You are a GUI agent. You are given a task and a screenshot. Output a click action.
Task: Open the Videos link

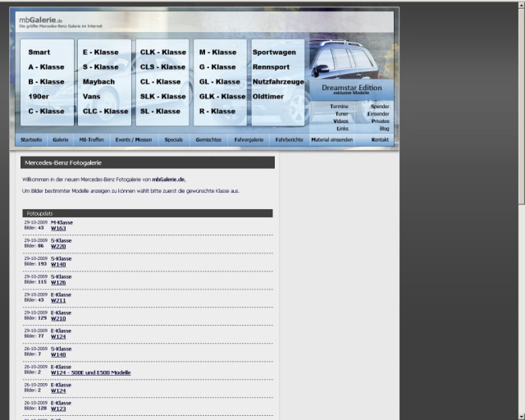(341, 121)
